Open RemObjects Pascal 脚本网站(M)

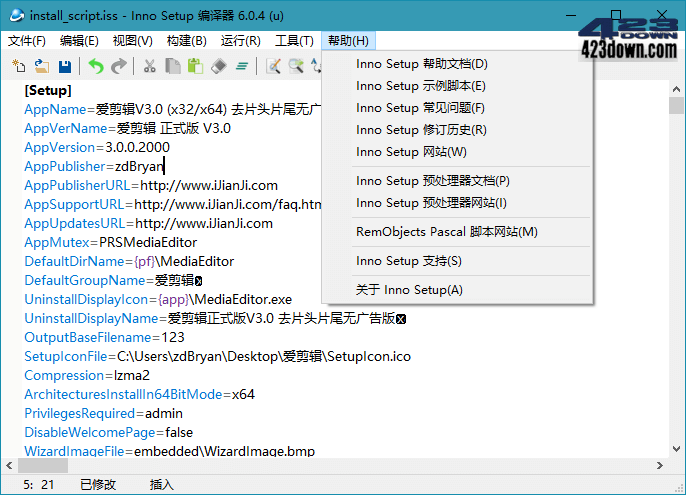pyautogui.click(x=458, y=232)
